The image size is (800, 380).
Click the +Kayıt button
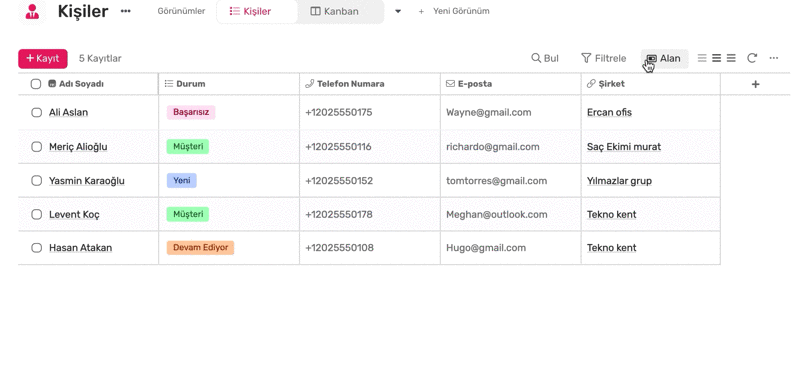[x=43, y=59]
